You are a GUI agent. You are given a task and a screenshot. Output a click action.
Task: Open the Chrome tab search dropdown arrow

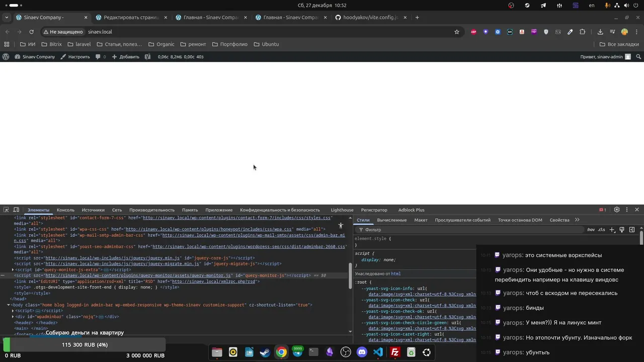(x=6, y=17)
